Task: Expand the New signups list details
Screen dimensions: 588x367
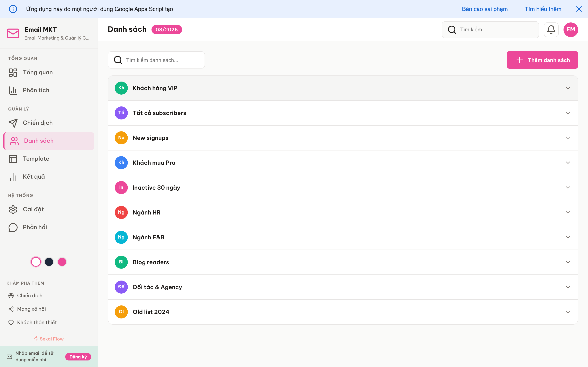Action: point(568,138)
